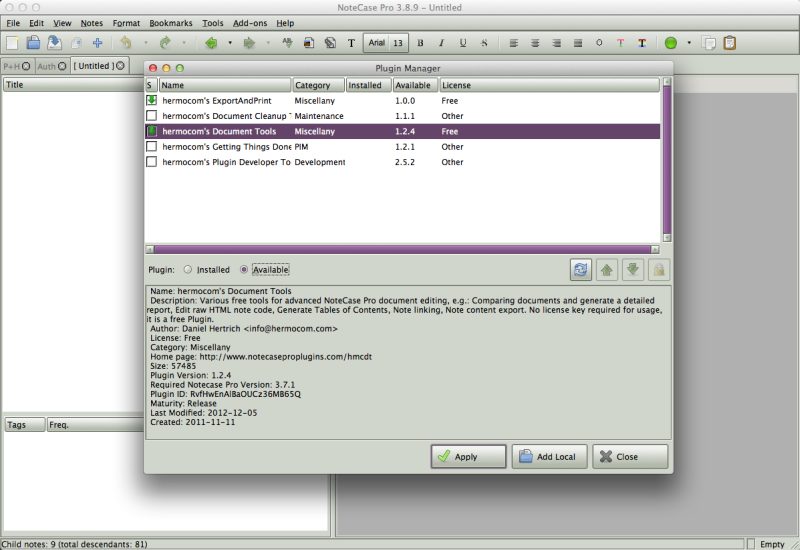Check the Document Cleanup plugin checkbox

pyautogui.click(x=152, y=116)
